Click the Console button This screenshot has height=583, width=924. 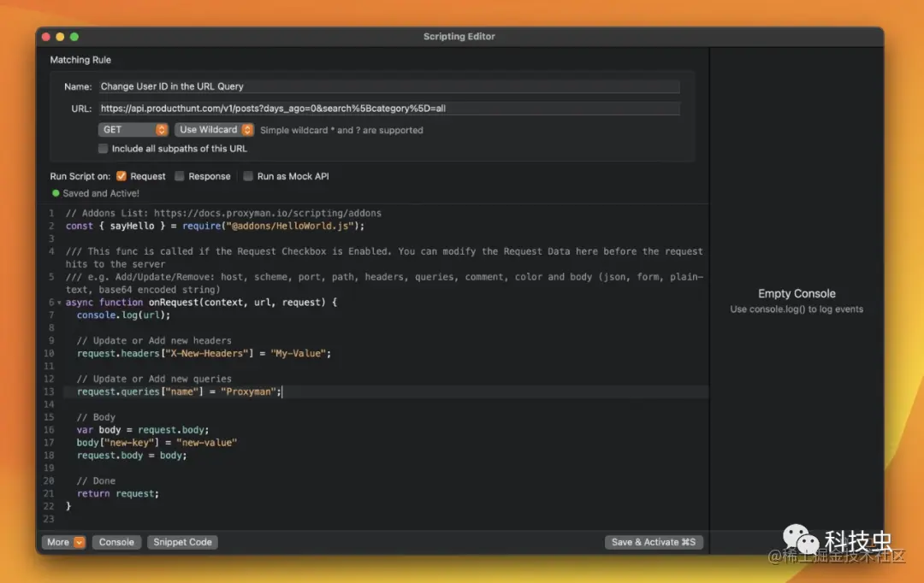116,542
